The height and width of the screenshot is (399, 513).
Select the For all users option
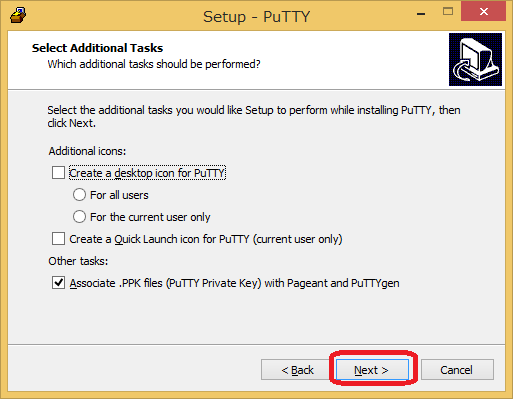point(79,195)
